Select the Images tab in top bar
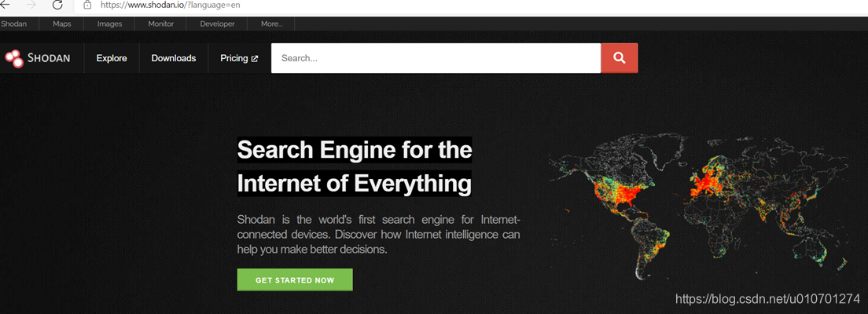 (x=109, y=24)
